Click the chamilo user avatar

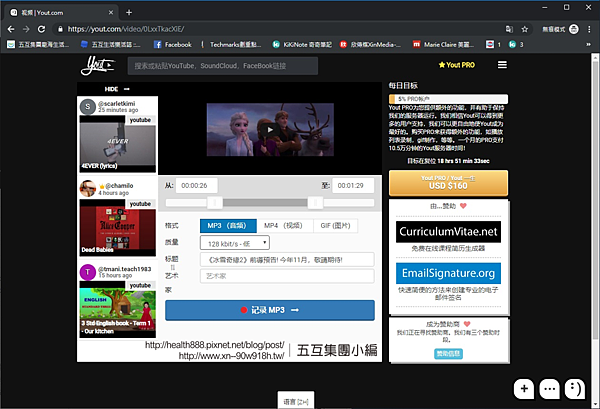point(88,189)
